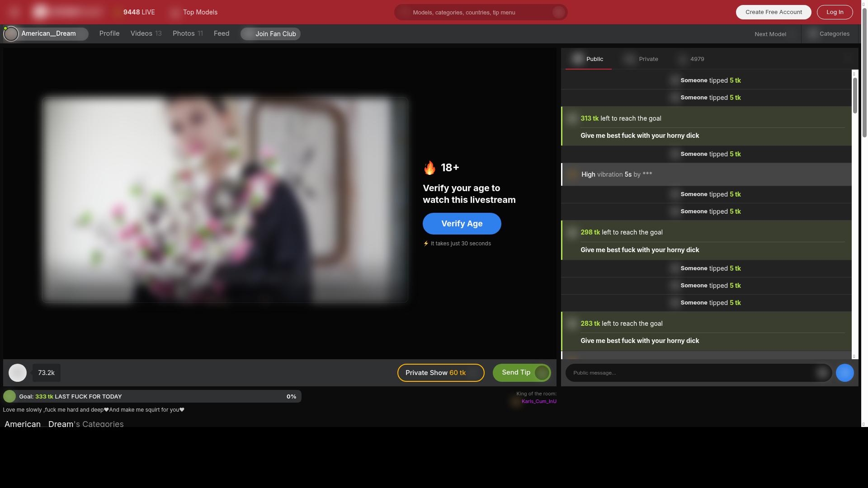Viewport: 868px width, 488px height.
Task: Click the chat options icon above the chat
Action: click(x=847, y=59)
